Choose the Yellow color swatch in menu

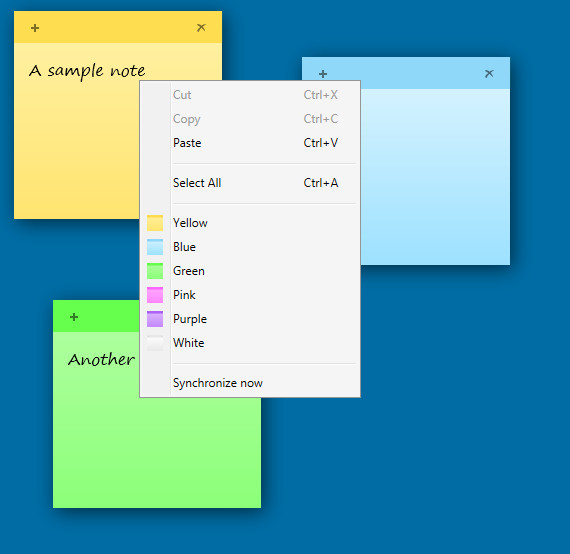(155, 223)
